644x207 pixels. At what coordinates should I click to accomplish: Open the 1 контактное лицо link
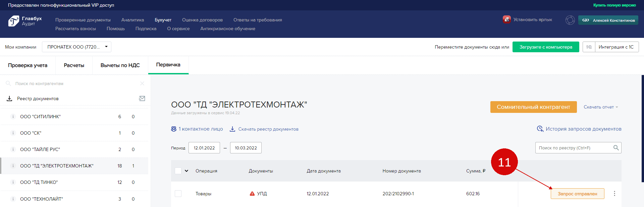[x=201, y=129]
